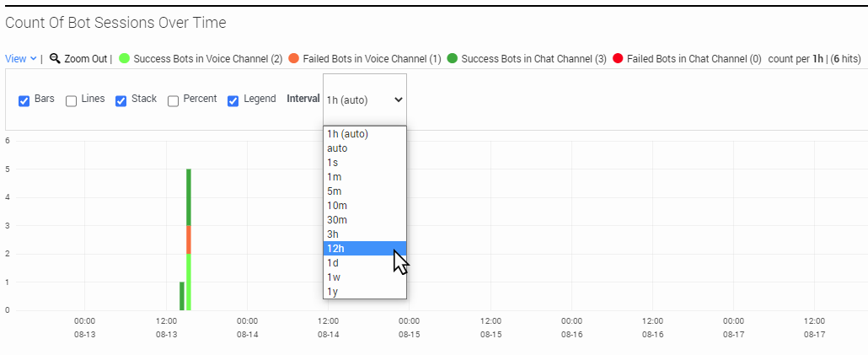Click the Zoom Out text link
The width and height of the screenshot is (868, 355).
point(85,59)
